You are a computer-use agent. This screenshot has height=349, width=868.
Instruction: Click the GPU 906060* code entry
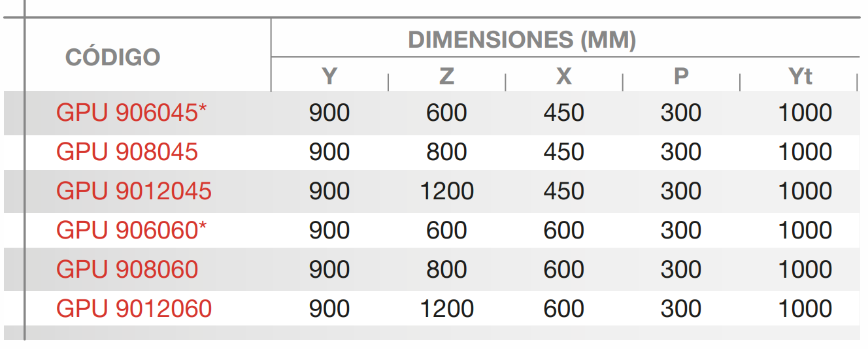click(131, 231)
